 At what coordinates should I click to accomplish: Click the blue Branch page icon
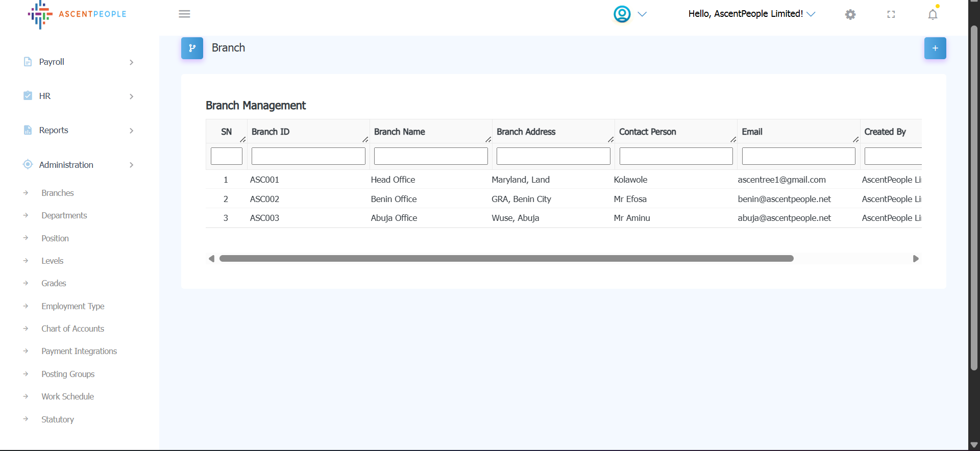192,48
